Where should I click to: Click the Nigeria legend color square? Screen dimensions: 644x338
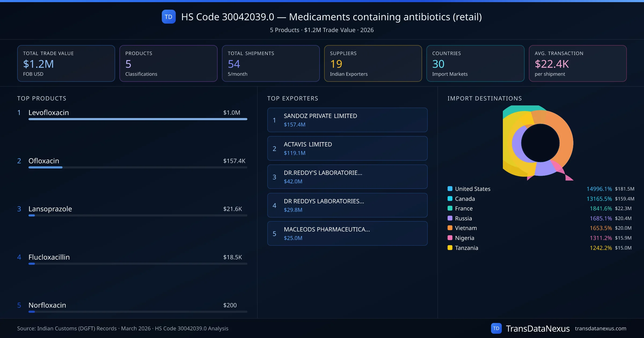(x=450, y=238)
